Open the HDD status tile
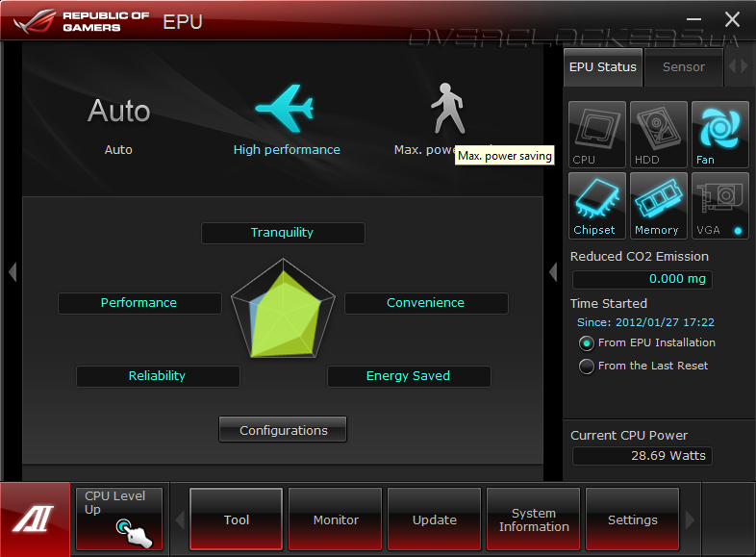756x557 pixels. tap(658, 134)
